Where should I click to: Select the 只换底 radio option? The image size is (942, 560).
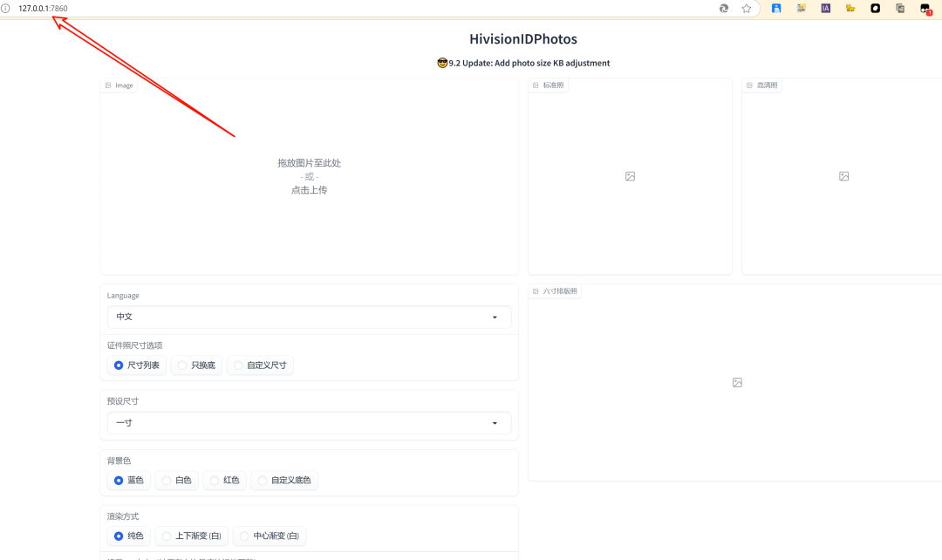[x=197, y=365]
